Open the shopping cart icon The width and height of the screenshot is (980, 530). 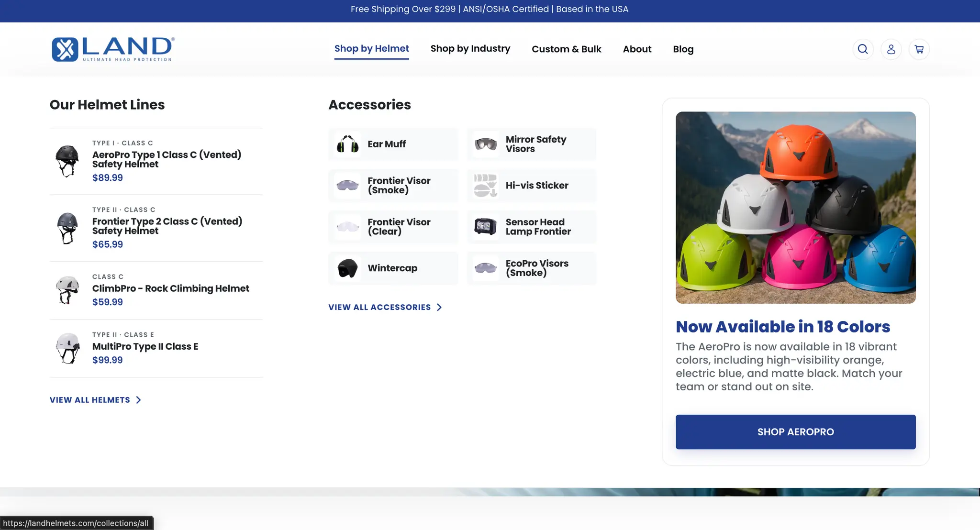(919, 49)
